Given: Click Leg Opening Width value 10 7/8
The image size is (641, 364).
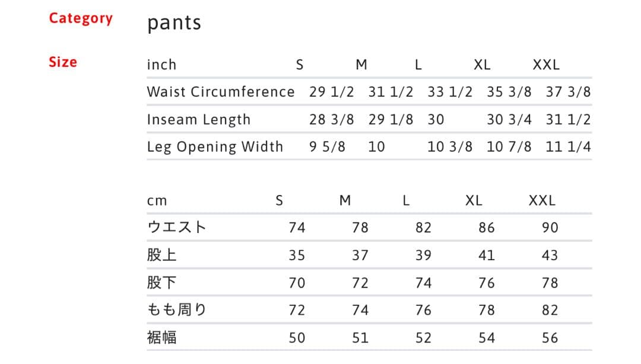Looking at the screenshot, I should click(x=509, y=147).
